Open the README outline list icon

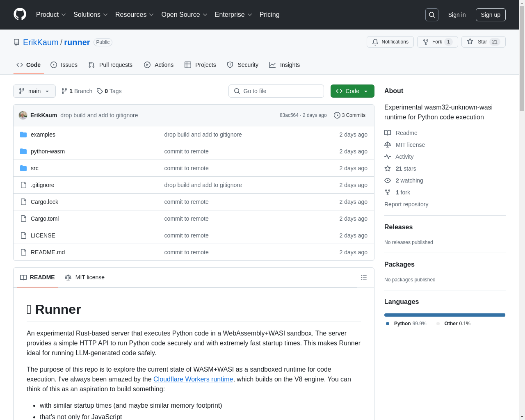(x=364, y=278)
